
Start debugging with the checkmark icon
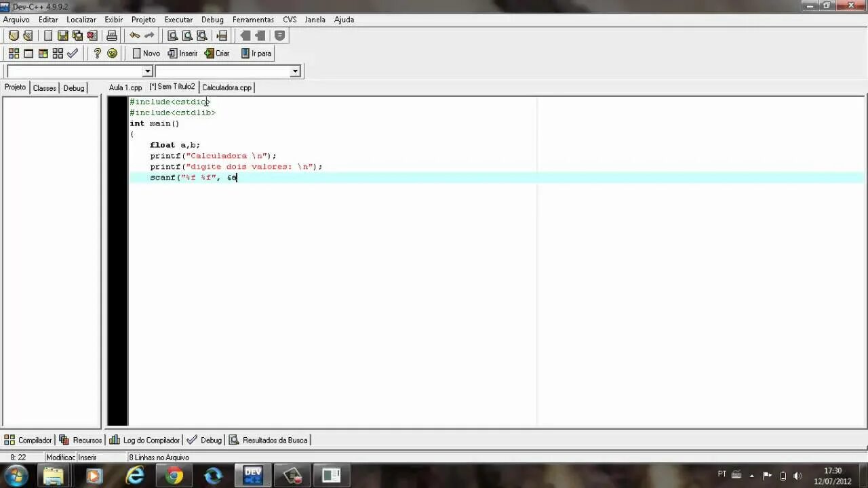pos(73,54)
